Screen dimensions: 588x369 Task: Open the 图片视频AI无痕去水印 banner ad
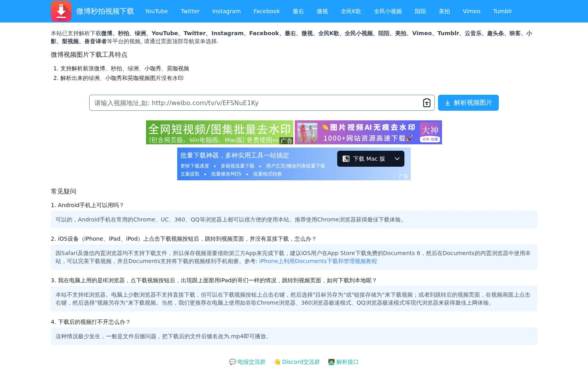tap(368, 132)
